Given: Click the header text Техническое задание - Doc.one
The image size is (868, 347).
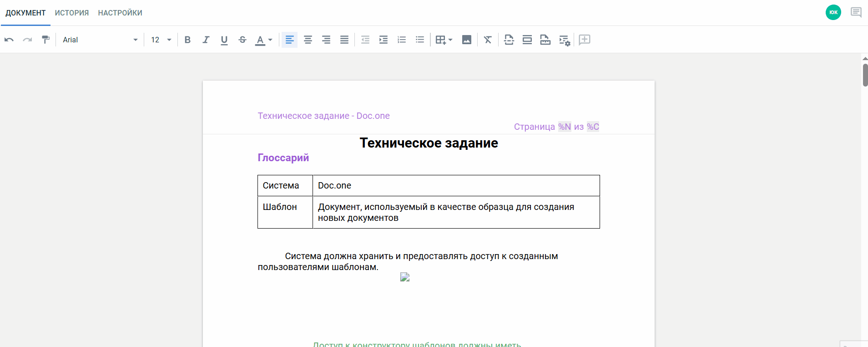Looking at the screenshot, I should coord(323,116).
